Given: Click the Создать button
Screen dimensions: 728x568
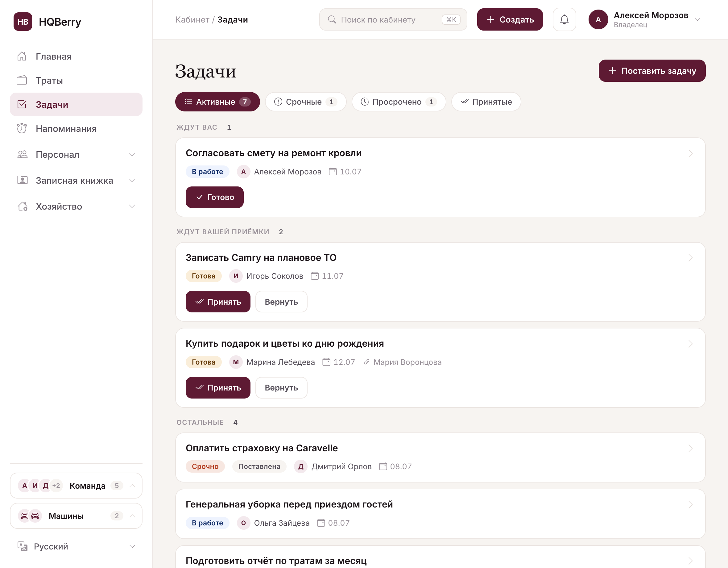Looking at the screenshot, I should pyautogui.click(x=510, y=20).
